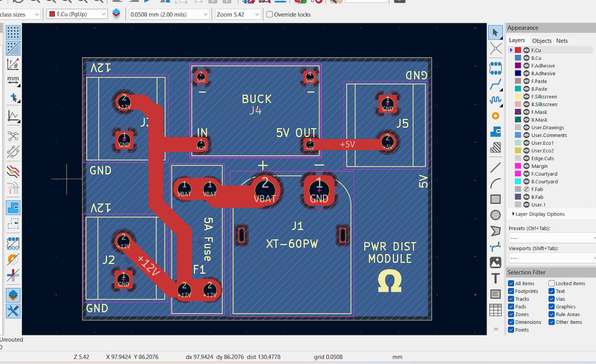596x364 pixels.
Task: Select the Add Text tool
Action: tap(495, 278)
